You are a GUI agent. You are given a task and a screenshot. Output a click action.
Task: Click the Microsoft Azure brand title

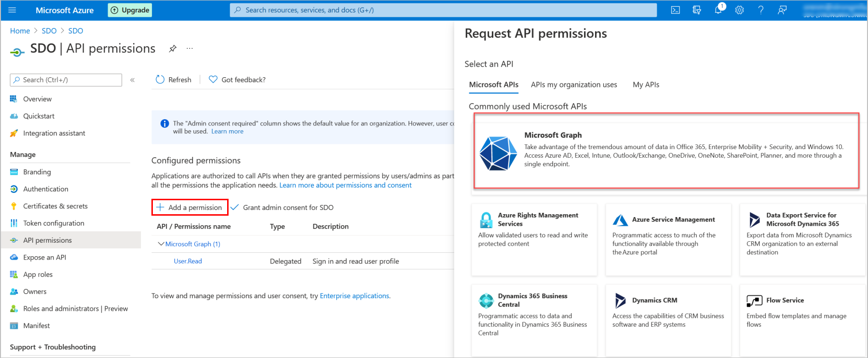(65, 10)
